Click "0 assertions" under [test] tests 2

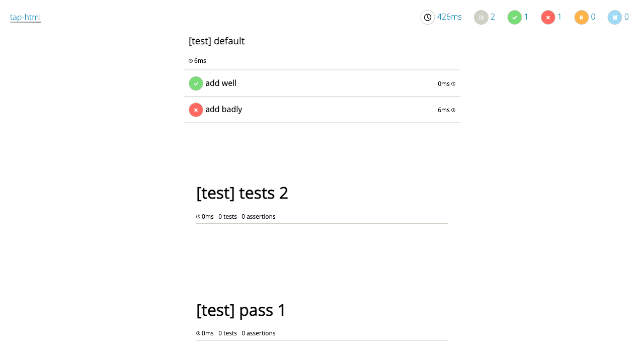point(259,217)
